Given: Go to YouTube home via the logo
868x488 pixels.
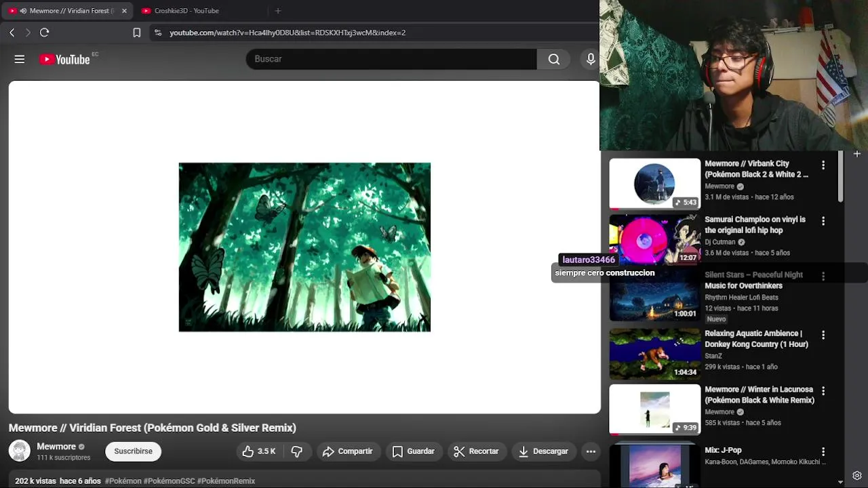Looking at the screenshot, I should coord(64,59).
